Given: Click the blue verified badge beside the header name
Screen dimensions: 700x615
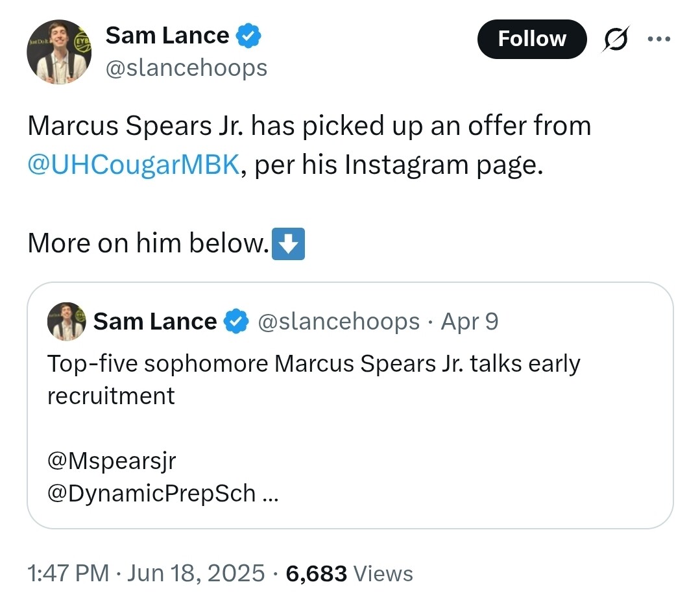Looking at the screenshot, I should click(248, 36).
